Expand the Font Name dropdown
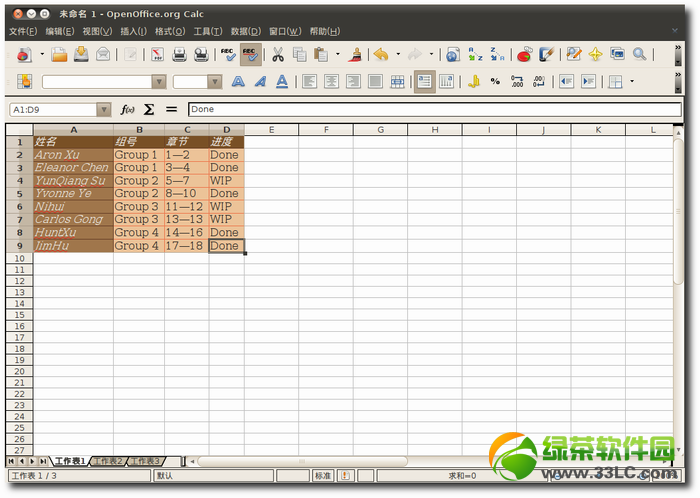 coord(158,82)
